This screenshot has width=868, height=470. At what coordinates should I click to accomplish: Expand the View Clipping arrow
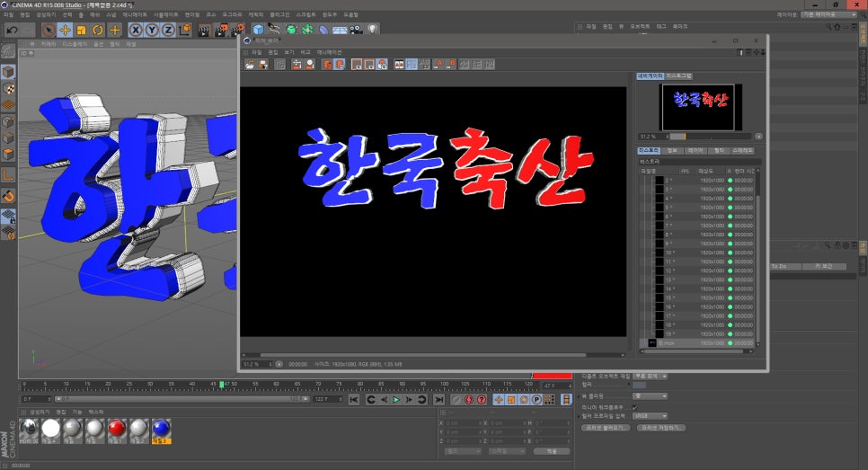(579, 396)
